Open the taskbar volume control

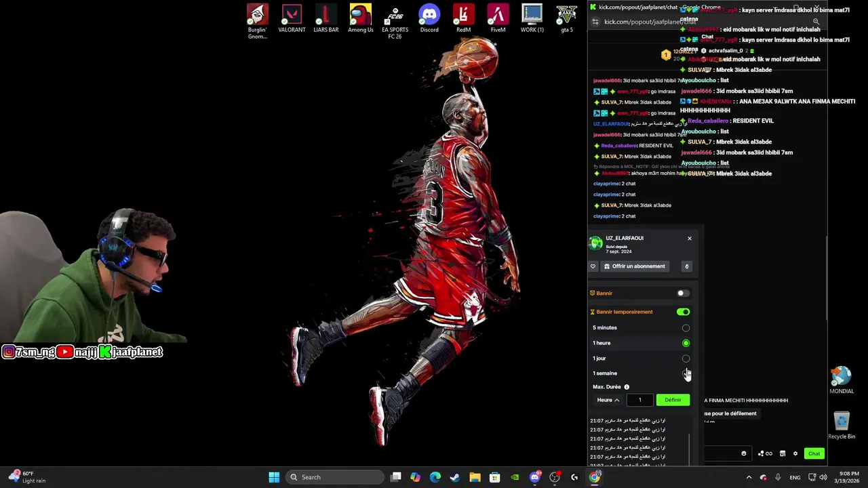click(823, 477)
